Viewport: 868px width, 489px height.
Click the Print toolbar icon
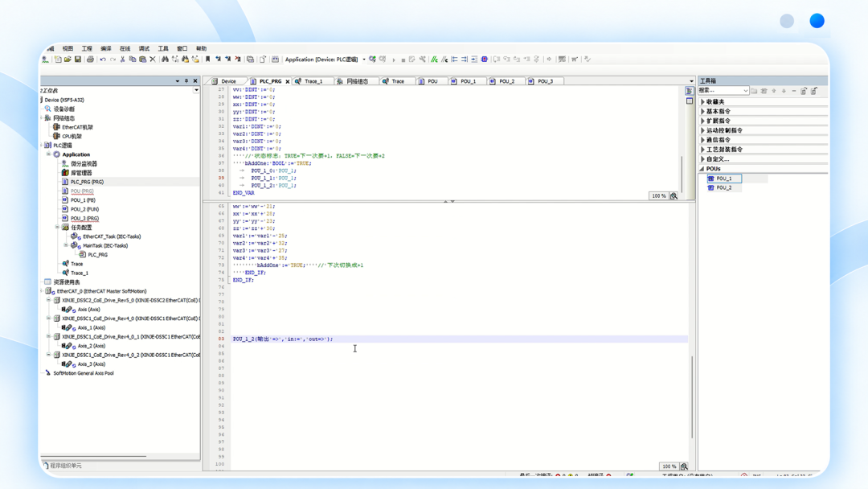[90, 60]
